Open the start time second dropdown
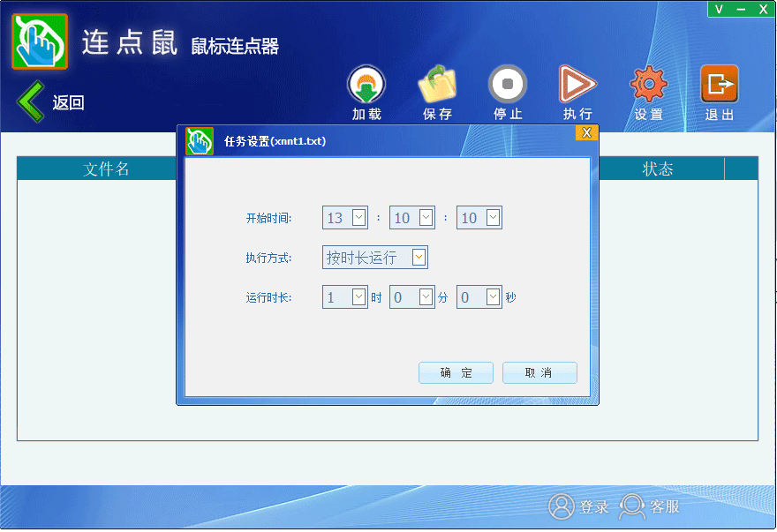The height and width of the screenshot is (532, 777). coord(493,217)
